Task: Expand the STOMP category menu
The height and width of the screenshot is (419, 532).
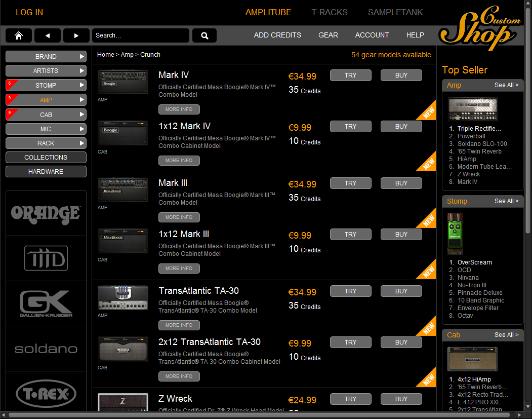Action: point(46,85)
